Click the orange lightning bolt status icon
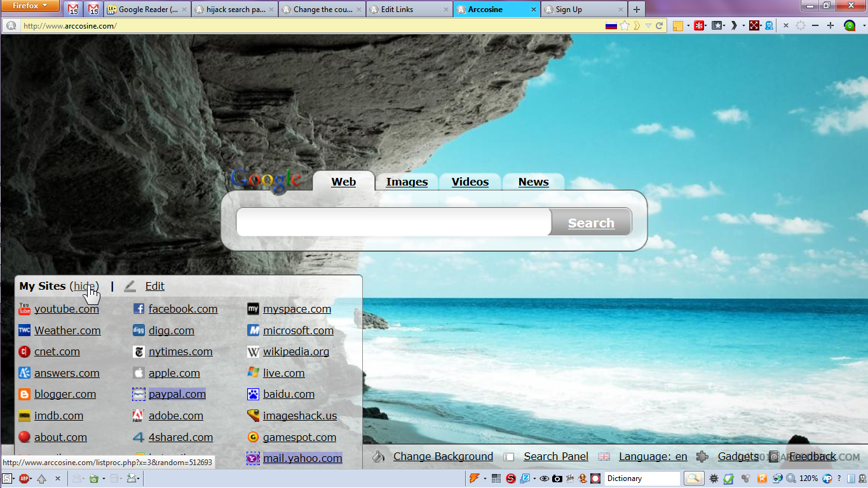 coord(475,478)
